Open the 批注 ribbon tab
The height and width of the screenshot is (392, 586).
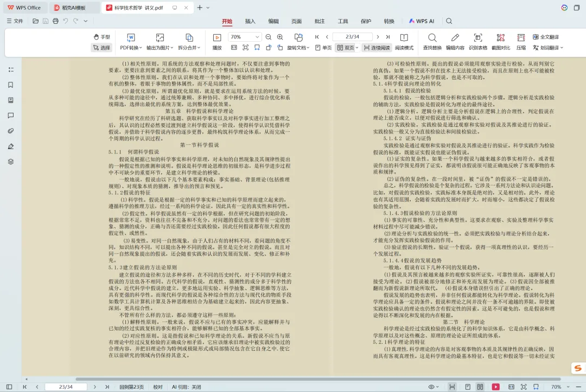coord(320,21)
